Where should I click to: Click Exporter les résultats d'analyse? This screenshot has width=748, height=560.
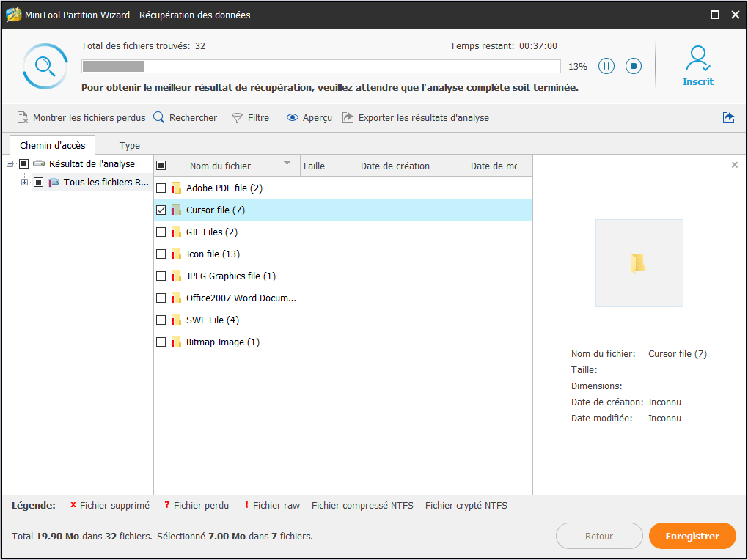coord(416,117)
